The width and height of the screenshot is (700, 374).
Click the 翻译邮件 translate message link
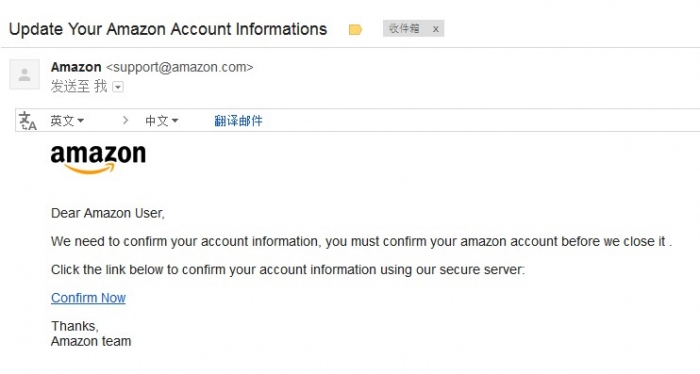(238, 121)
